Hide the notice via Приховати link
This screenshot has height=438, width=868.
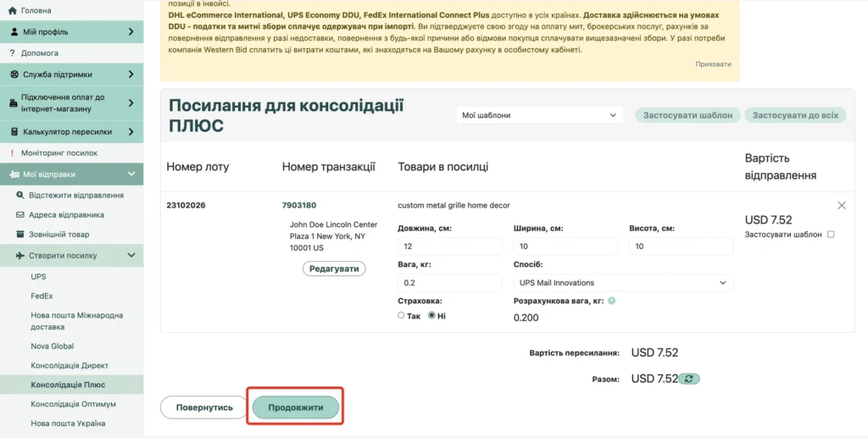[x=713, y=64]
